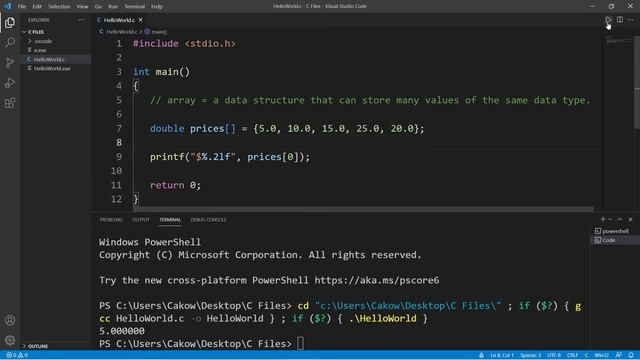Close the terminal panel
The image size is (640, 360).
pyautogui.click(x=630, y=219)
